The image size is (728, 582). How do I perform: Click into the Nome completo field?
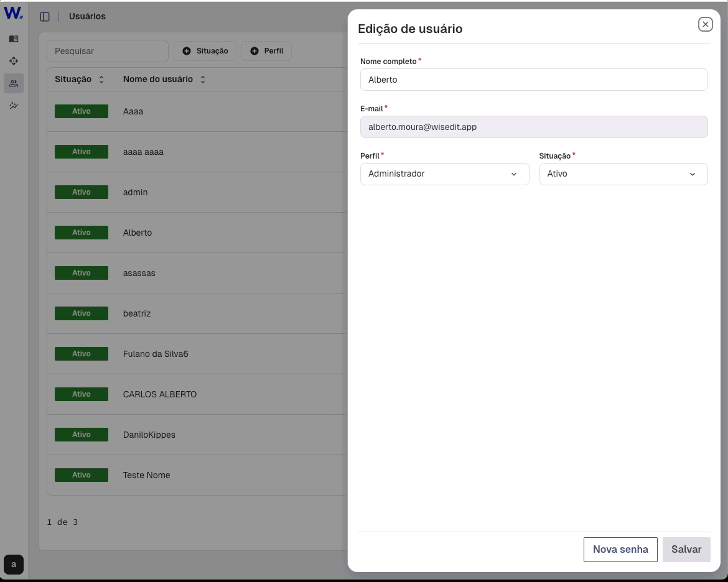533,80
